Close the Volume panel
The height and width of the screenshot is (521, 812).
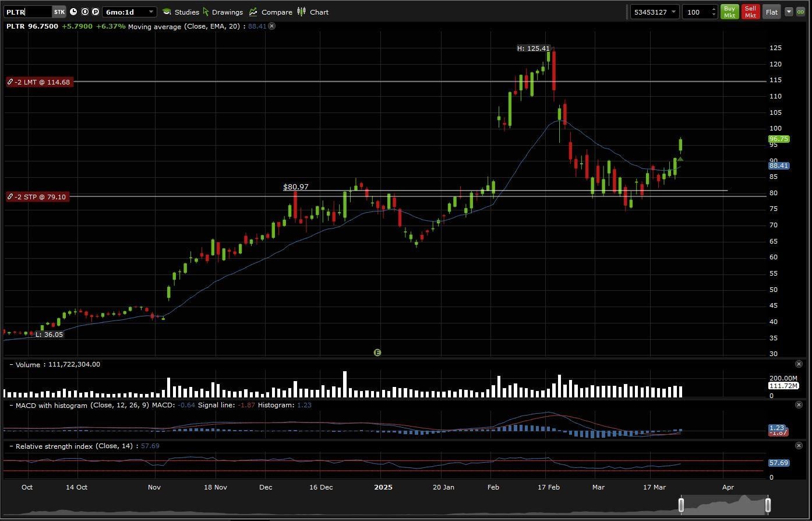799,364
